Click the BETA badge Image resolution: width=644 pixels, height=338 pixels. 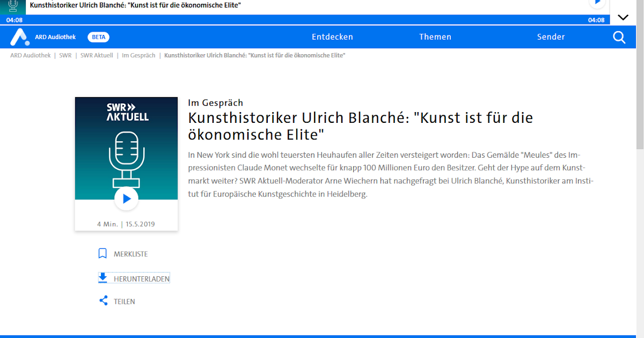pos(98,37)
